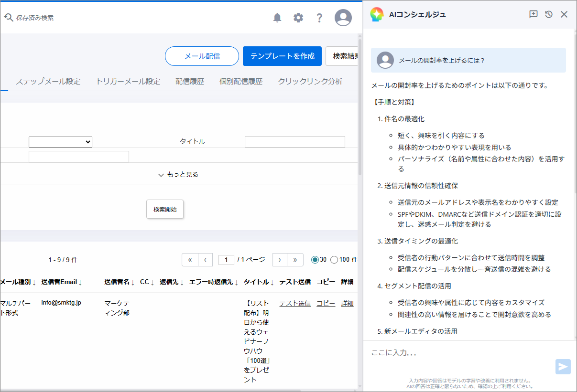Click the コピー link in the row
577x392 pixels.
coord(326,303)
